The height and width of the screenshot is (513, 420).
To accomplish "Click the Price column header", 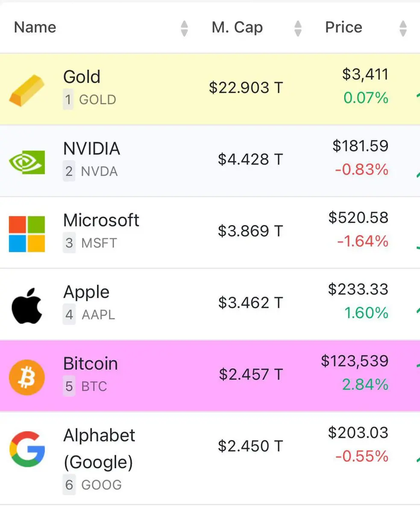I will click(x=344, y=27).
